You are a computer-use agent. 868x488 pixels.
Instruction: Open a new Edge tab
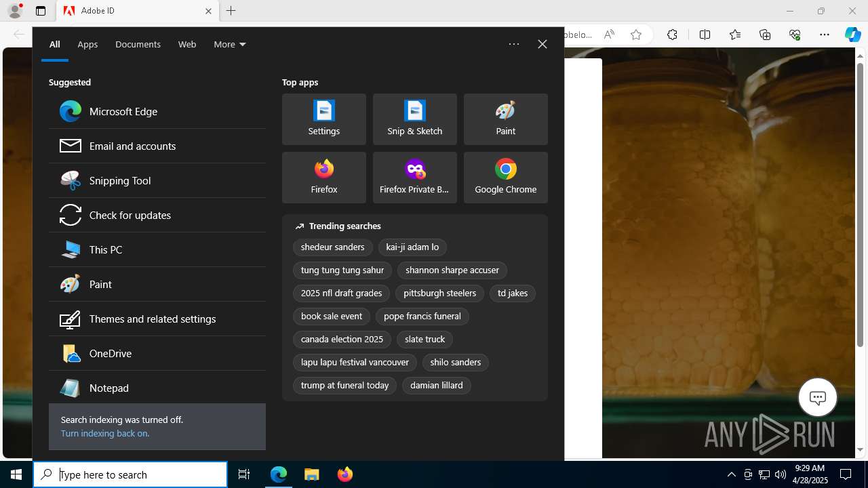(x=231, y=11)
